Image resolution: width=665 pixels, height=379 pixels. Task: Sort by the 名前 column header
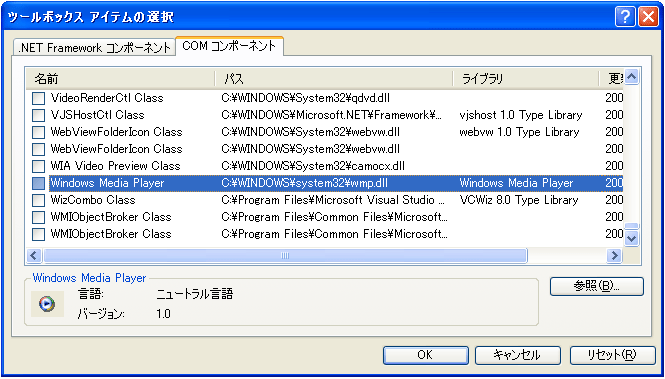pos(120,79)
